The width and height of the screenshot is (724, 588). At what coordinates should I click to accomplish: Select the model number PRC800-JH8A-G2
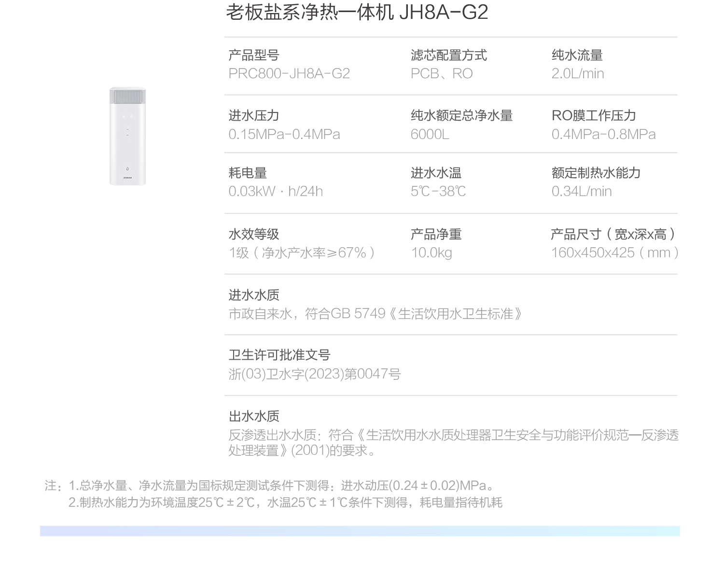click(x=289, y=74)
